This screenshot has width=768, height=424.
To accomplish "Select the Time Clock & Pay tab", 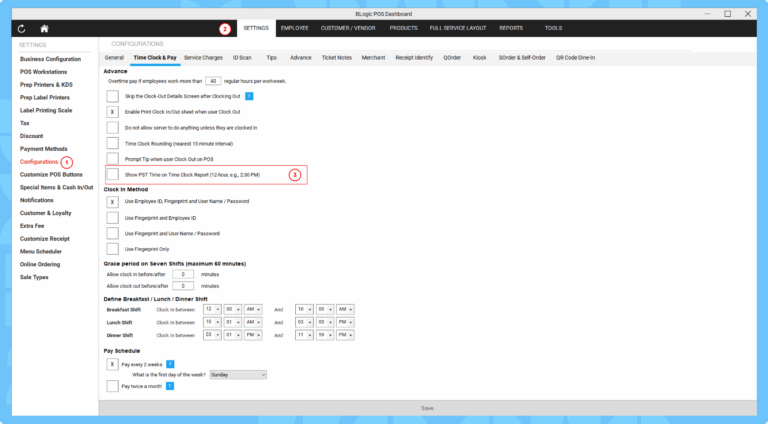I will 155,58.
